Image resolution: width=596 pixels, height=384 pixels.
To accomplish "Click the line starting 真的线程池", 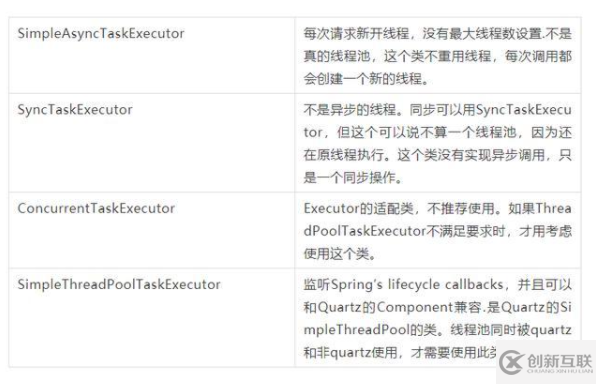I will [437, 56].
